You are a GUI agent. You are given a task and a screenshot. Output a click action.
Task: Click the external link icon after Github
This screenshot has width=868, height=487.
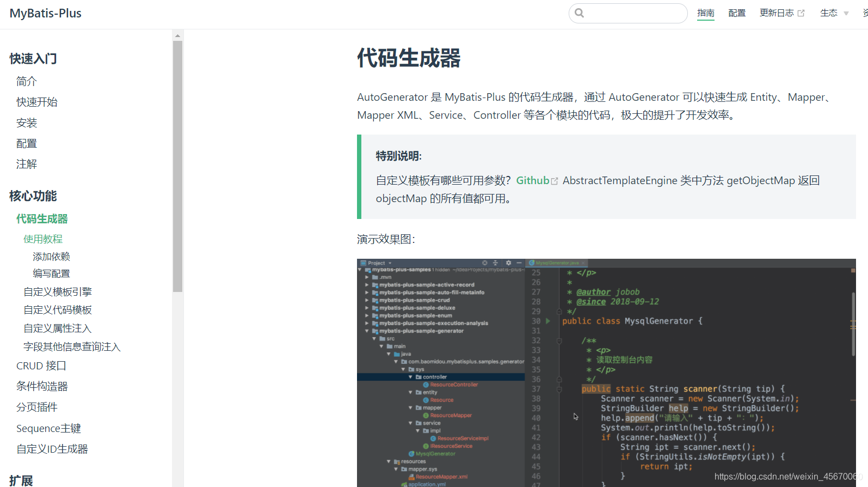coord(555,181)
